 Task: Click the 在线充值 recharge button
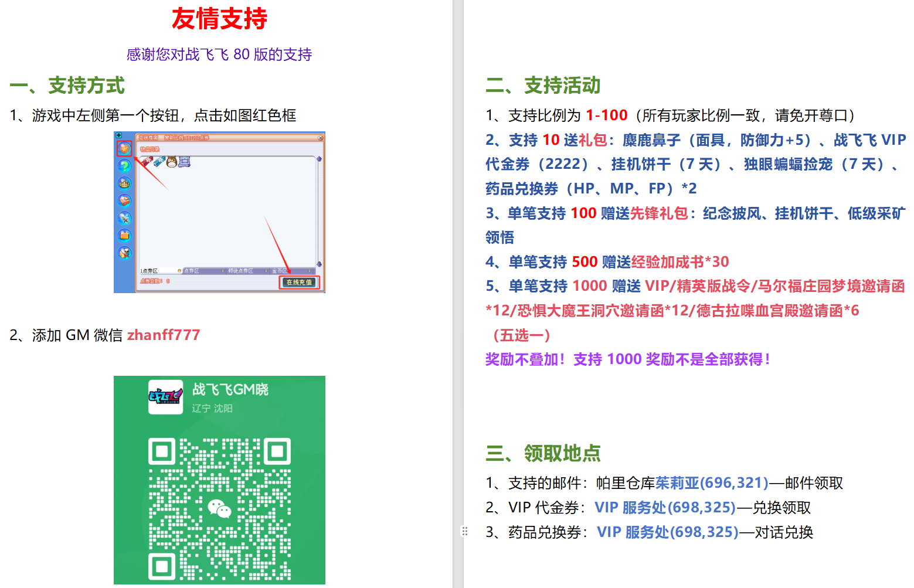[x=299, y=282]
